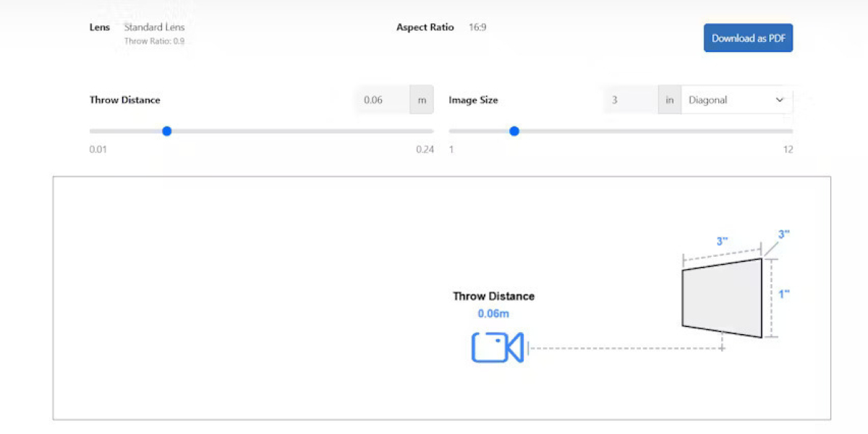Screen dimensions: 868x434
Task: Click the 3" width label above screen
Action: tap(721, 242)
